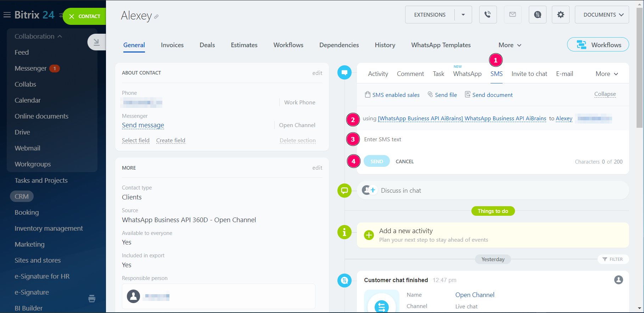Click the envelope email icon in header
This screenshot has width=644, height=313.
[x=513, y=15]
